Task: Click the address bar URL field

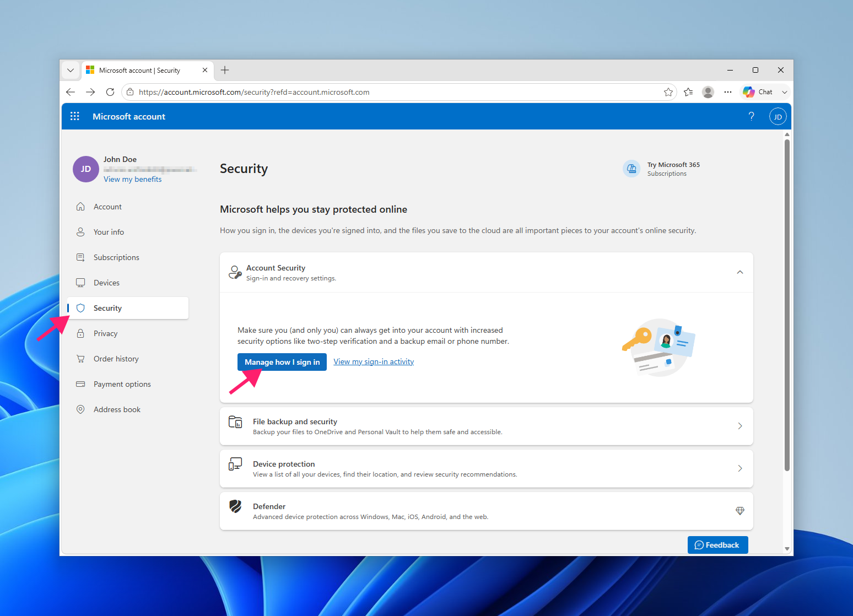Action: click(x=399, y=92)
